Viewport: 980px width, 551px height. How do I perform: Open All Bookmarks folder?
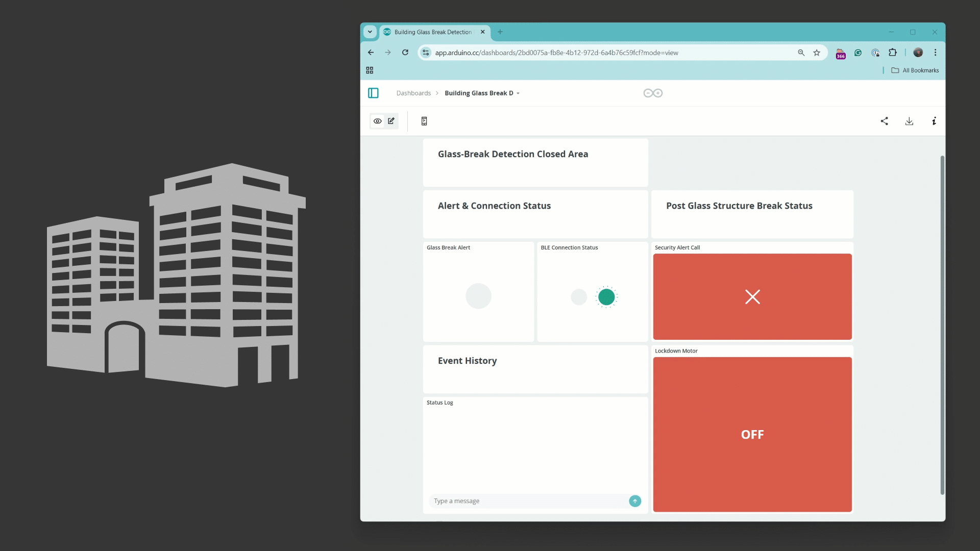click(915, 70)
